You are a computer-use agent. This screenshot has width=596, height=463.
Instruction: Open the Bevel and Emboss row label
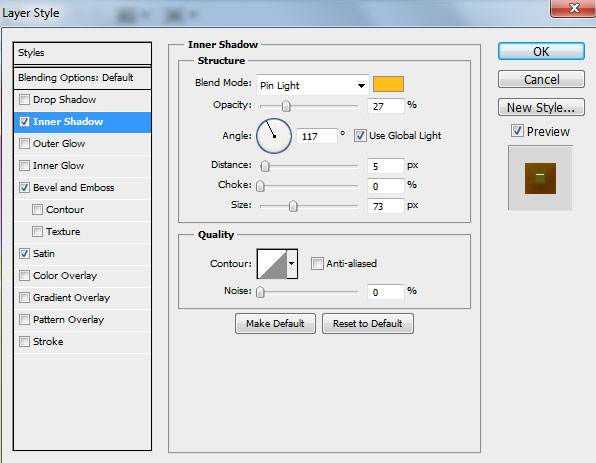(73, 188)
